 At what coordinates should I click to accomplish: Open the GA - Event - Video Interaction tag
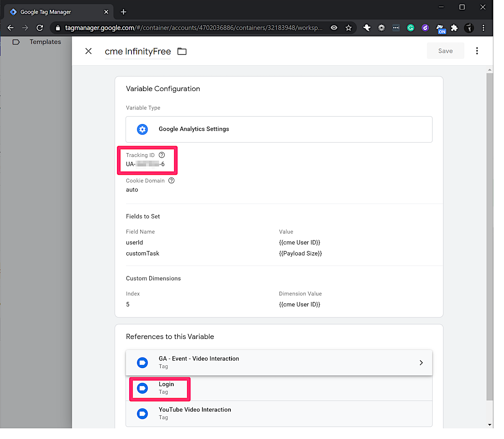pyautogui.click(x=279, y=362)
